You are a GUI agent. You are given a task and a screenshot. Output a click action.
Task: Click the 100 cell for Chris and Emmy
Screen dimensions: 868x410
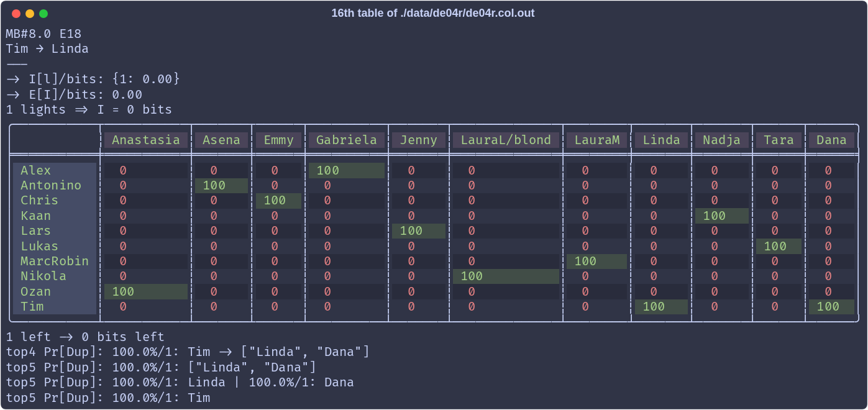[278, 200]
